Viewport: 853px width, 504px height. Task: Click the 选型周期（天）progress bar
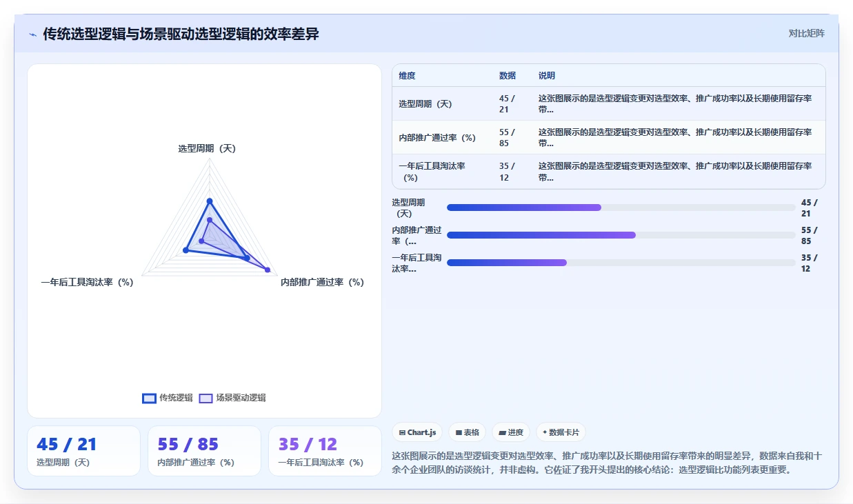621,208
